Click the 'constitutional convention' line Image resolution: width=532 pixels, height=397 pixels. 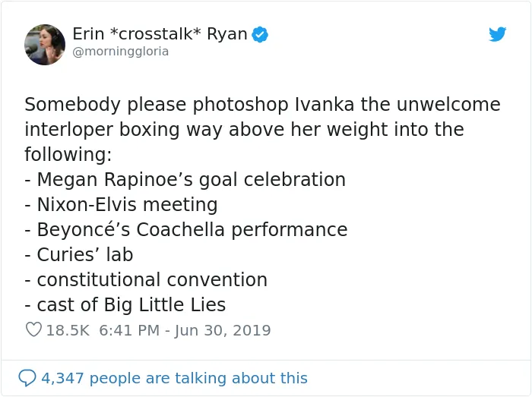click(x=146, y=280)
